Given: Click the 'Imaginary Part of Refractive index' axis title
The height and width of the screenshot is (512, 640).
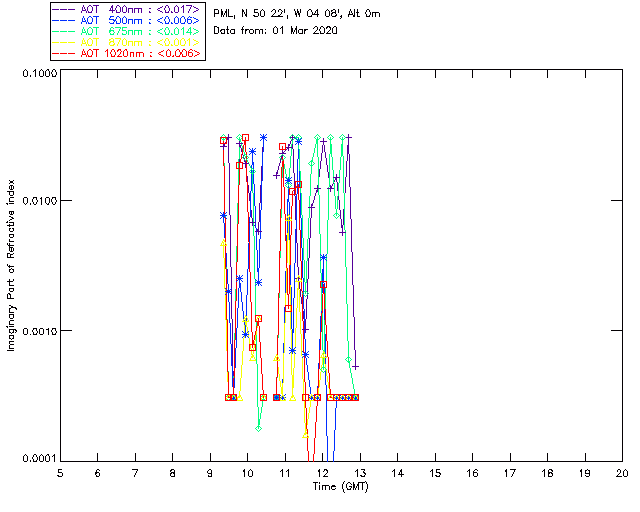Looking at the screenshot, I should coord(11,265).
